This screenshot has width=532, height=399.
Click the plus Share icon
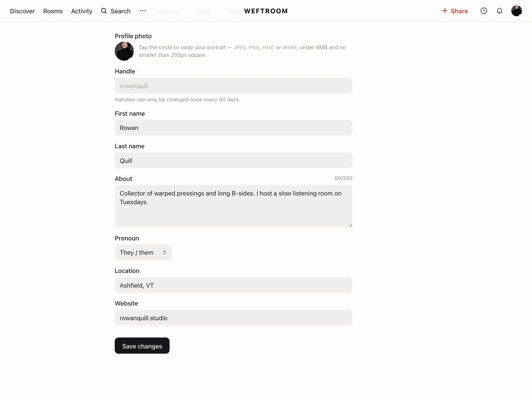(x=445, y=11)
